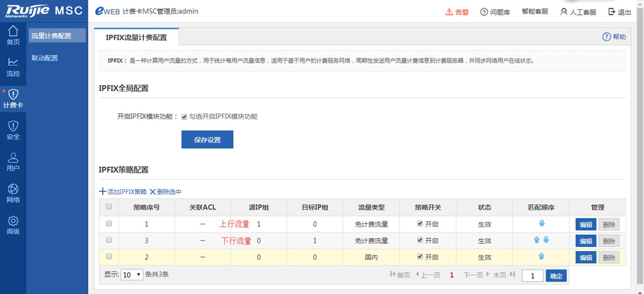Edit policy 2 with 编辑 button

[x=586, y=258]
